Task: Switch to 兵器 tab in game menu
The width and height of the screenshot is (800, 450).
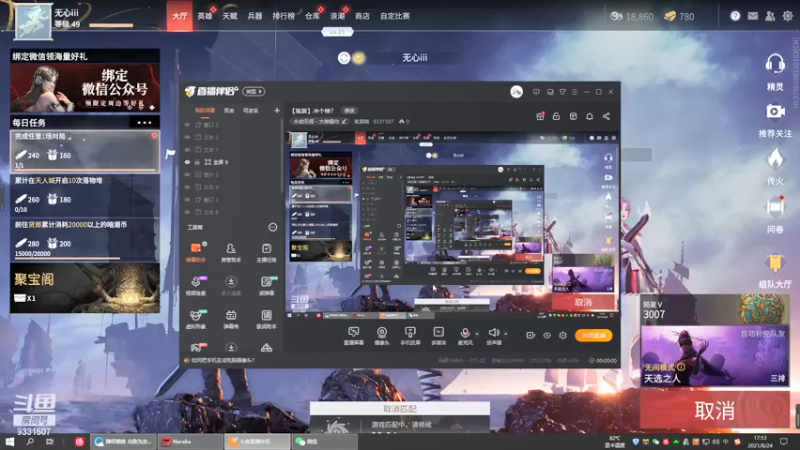Action: (255, 16)
